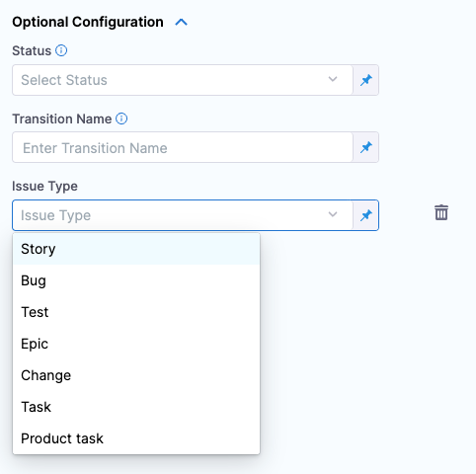Image resolution: width=476 pixels, height=474 pixels.
Task: Open the Transition Name info icon
Action: pyautogui.click(x=121, y=118)
